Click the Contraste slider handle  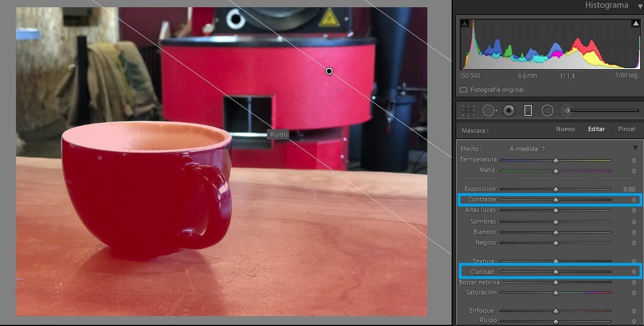pyautogui.click(x=556, y=200)
